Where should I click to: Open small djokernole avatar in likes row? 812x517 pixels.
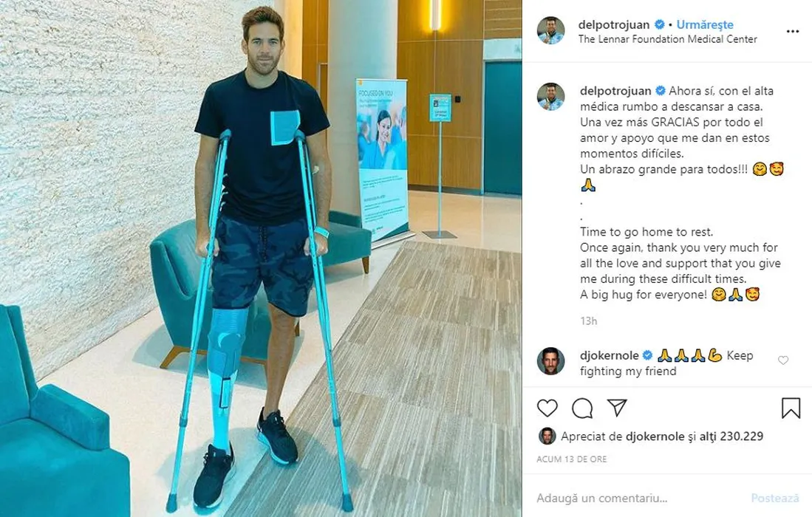tap(547, 436)
